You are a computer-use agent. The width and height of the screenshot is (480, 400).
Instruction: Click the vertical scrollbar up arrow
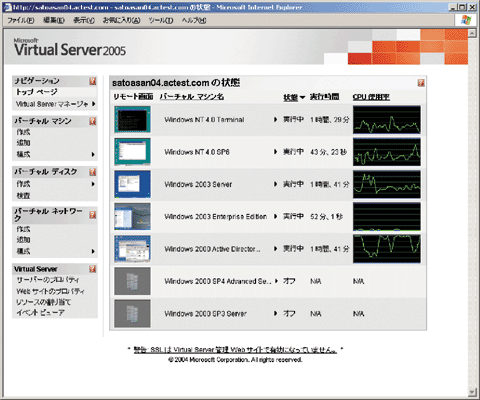click(x=472, y=33)
